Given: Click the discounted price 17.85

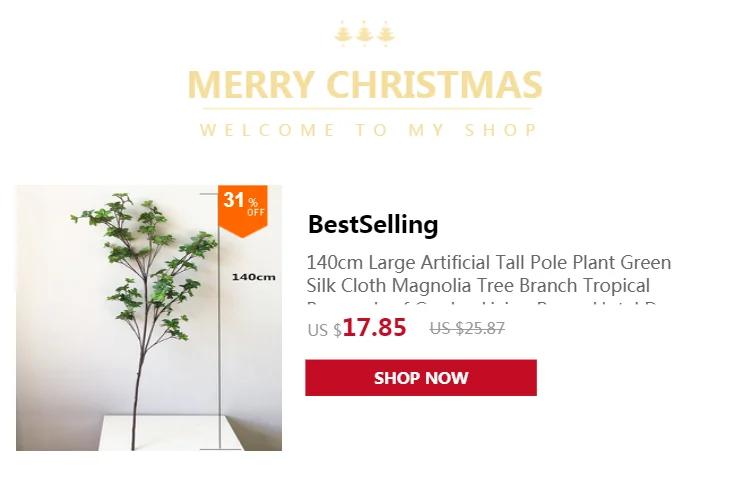Looking at the screenshot, I should coord(374,327).
